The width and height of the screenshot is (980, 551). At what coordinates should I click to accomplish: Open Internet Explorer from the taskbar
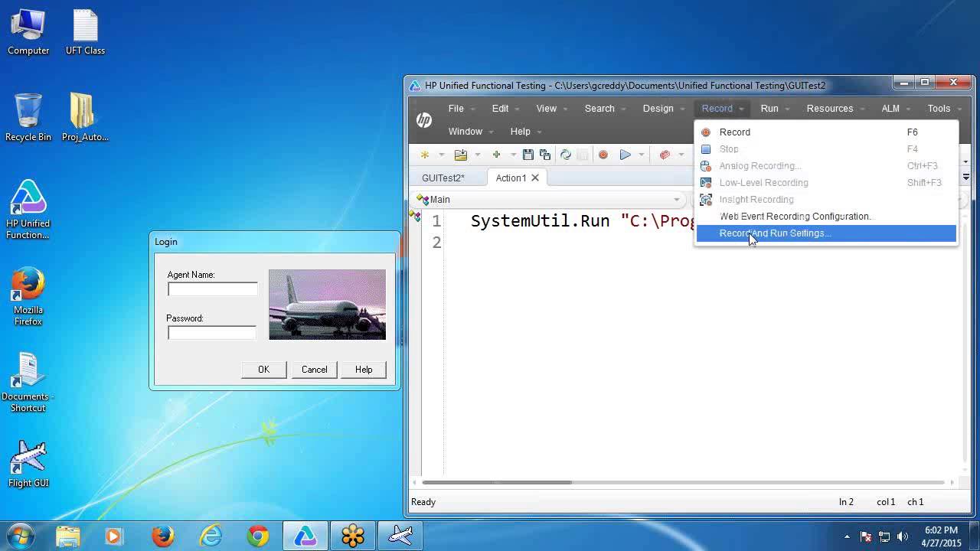[210, 536]
